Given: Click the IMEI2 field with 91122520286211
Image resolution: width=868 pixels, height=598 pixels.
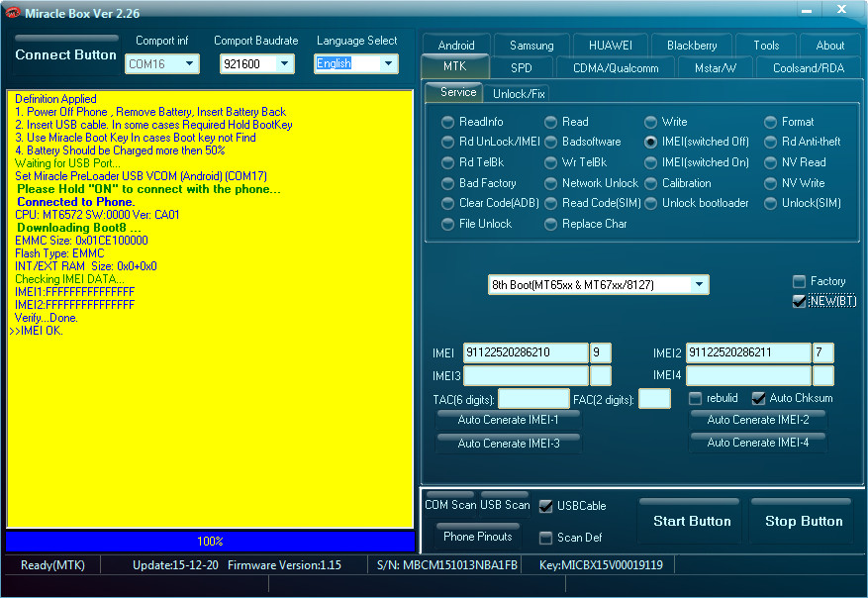Looking at the screenshot, I should (748, 352).
